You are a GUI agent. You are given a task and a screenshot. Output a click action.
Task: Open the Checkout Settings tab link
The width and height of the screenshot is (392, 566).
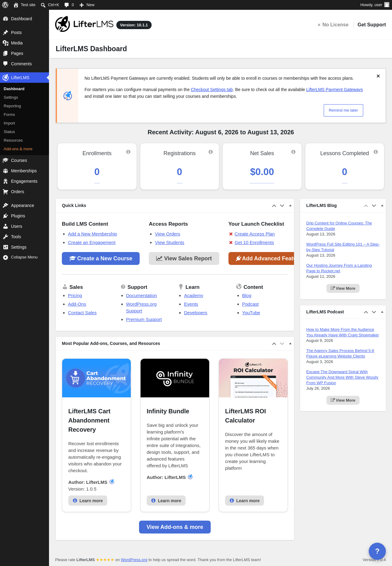(x=212, y=90)
